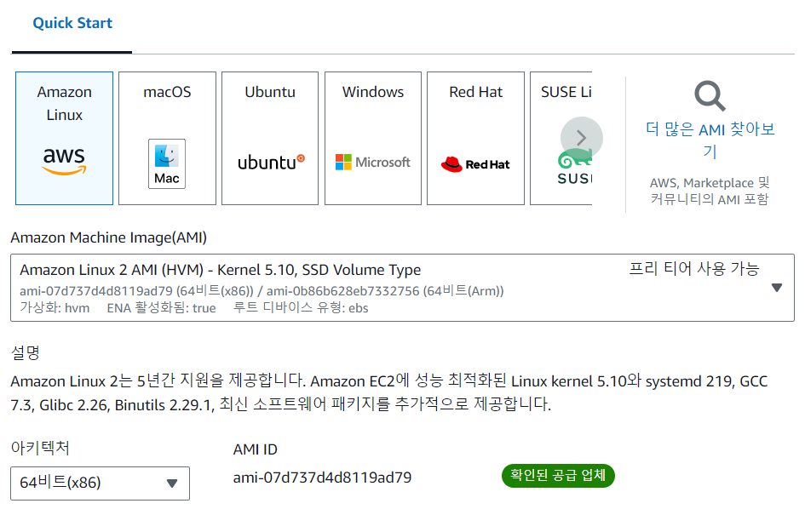Click the AWS logo icon
805x532 pixels.
pos(64,161)
